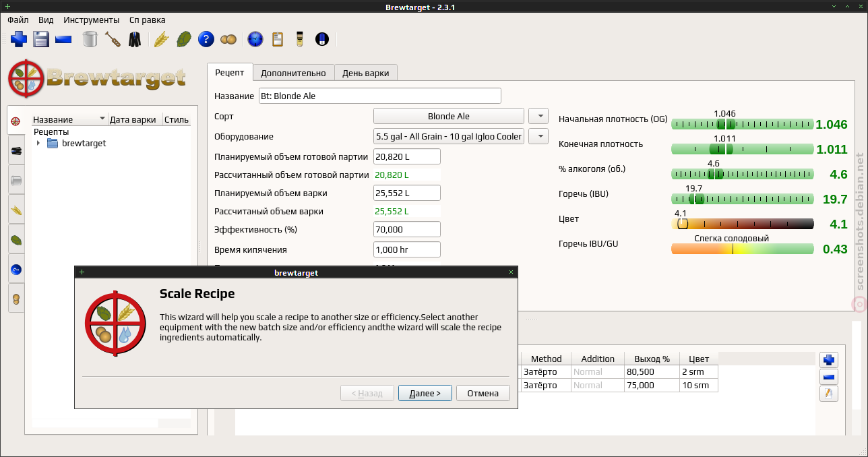Open the Вид menu
This screenshot has height=457, width=868.
(46, 20)
